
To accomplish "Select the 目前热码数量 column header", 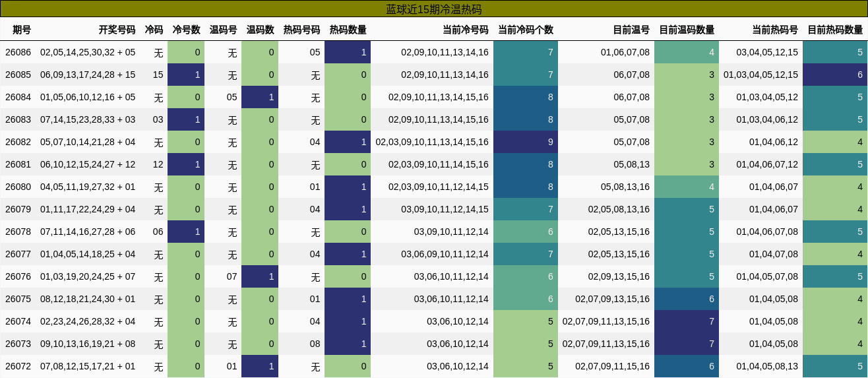I will pos(835,30).
